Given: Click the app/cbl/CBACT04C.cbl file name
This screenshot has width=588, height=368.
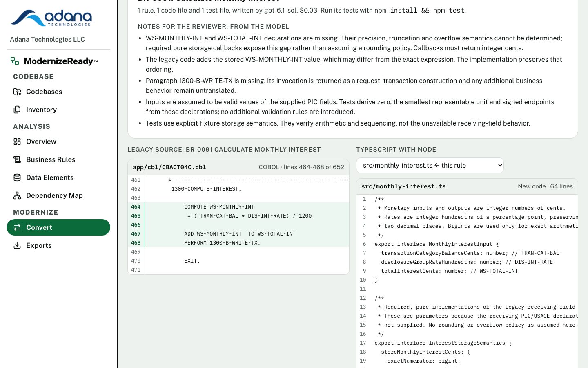Looking at the screenshot, I should (x=169, y=167).
